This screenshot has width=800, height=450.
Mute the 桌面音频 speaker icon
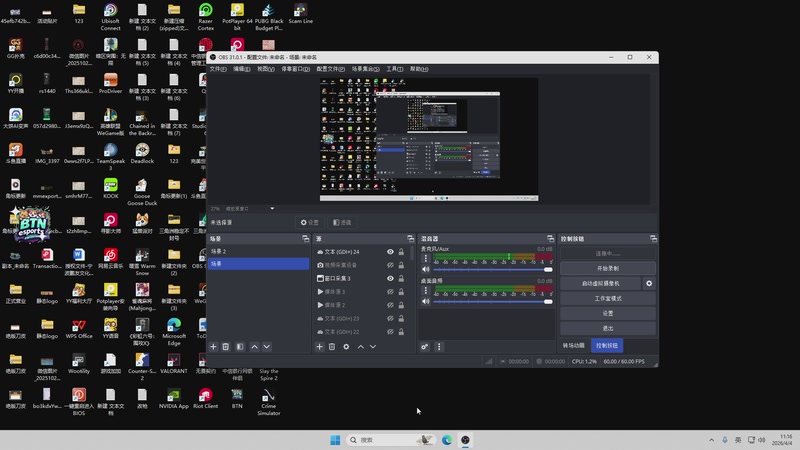[426, 301]
